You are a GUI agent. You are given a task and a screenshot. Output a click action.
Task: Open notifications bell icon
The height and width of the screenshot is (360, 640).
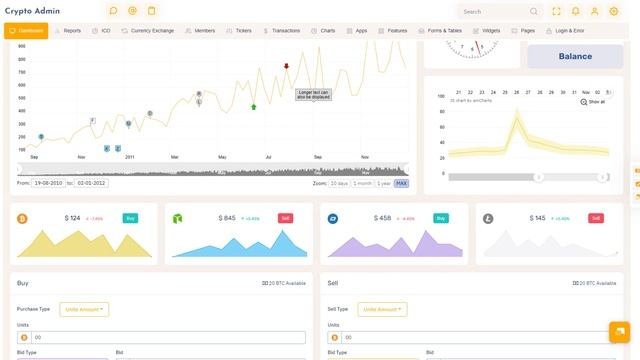tap(576, 11)
